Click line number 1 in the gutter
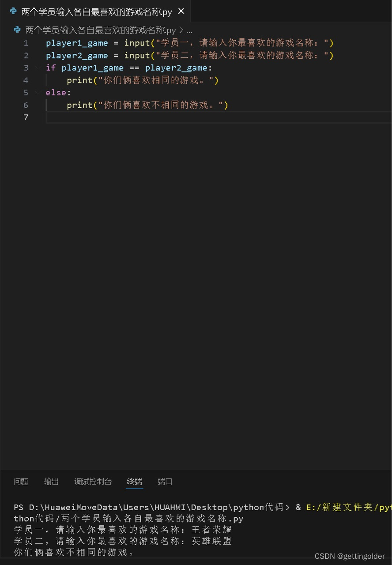392x565 pixels. (x=26, y=43)
